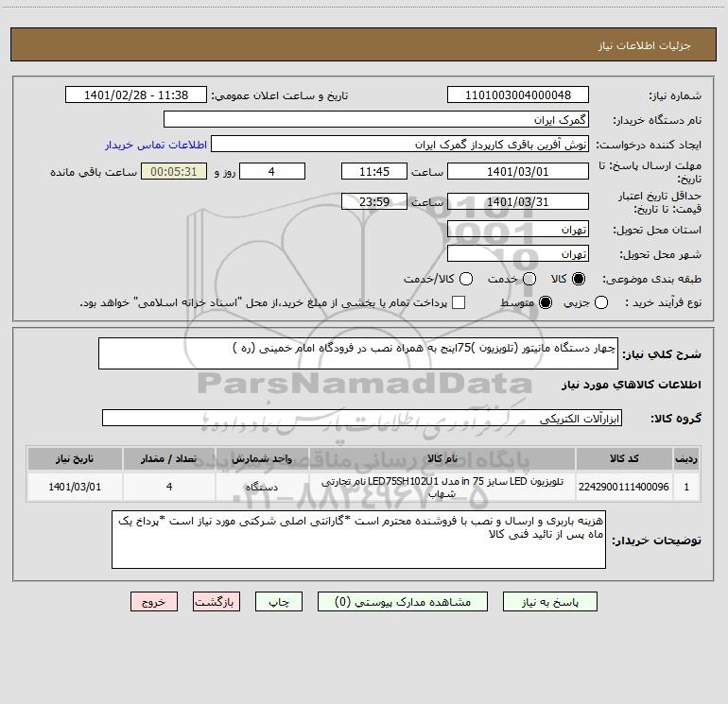Click the request creator field نوش آفرین باقری
Image resolution: width=728 pixels, height=704 pixels.
(400, 145)
